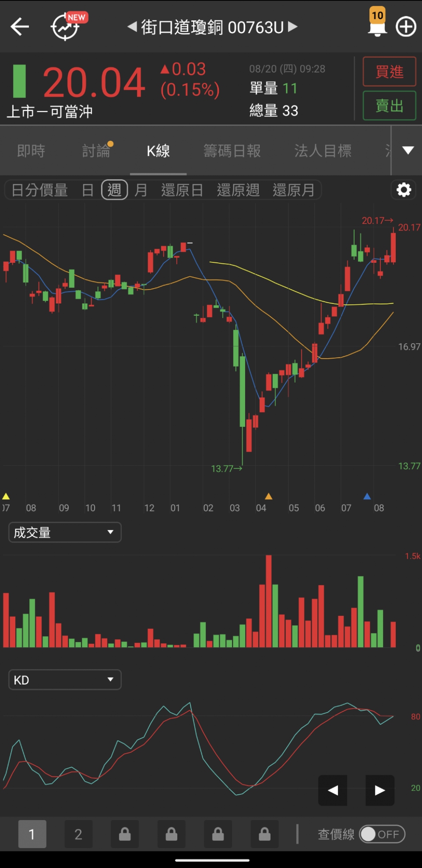Image resolution: width=422 pixels, height=868 pixels.
Task: Open the KD indicator dropdown
Action: click(x=65, y=680)
